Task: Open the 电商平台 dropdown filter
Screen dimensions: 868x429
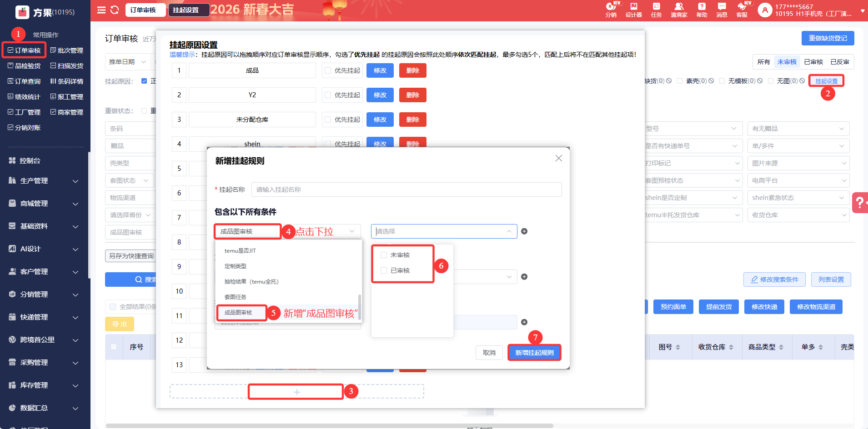Action: click(x=798, y=180)
